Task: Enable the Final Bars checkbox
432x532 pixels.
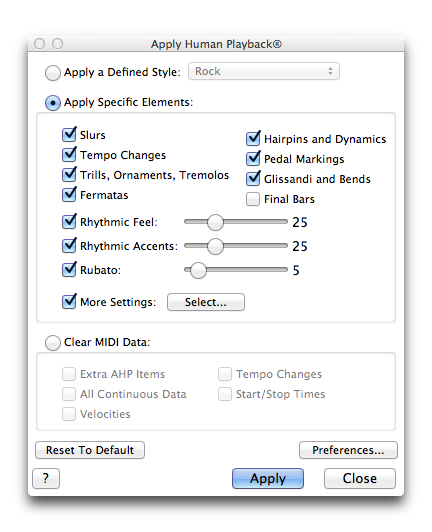Action: pos(253,199)
